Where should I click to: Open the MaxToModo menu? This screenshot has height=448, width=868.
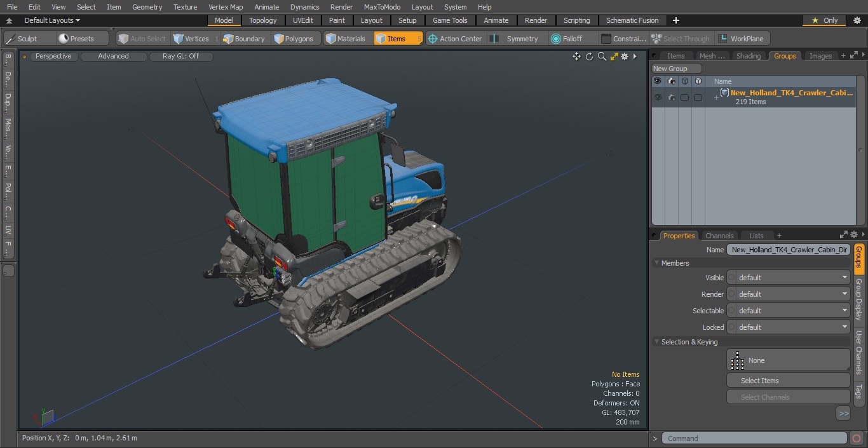pos(382,7)
